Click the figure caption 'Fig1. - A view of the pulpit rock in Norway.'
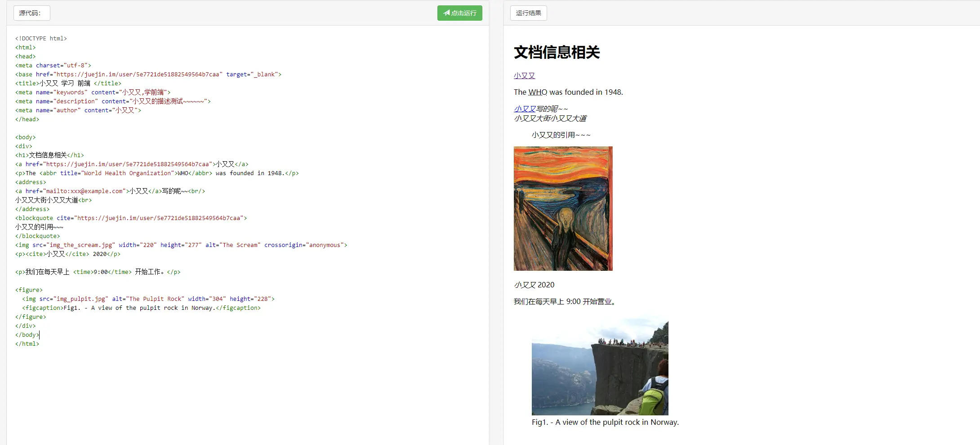Image resolution: width=980 pixels, height=445 pixels. tap(605, 422)
